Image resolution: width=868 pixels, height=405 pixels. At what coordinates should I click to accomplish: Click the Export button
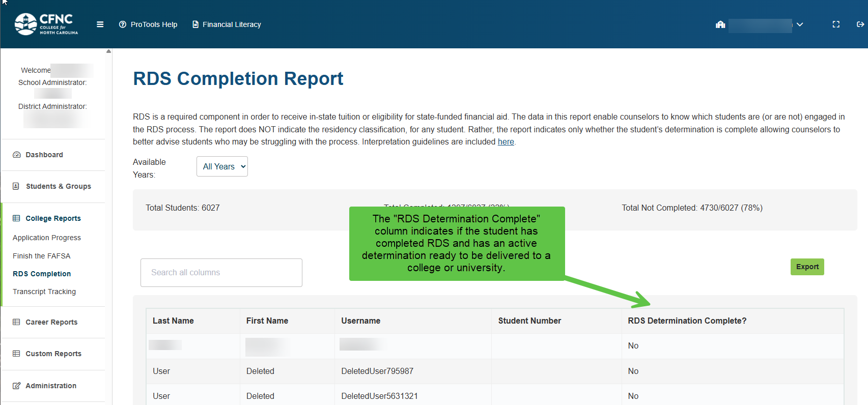807,267
